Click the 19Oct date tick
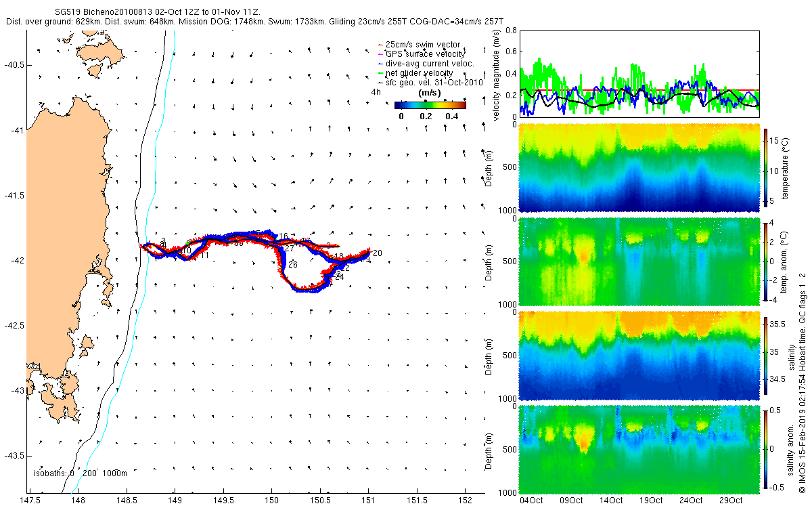 click(x=652, y=501)
